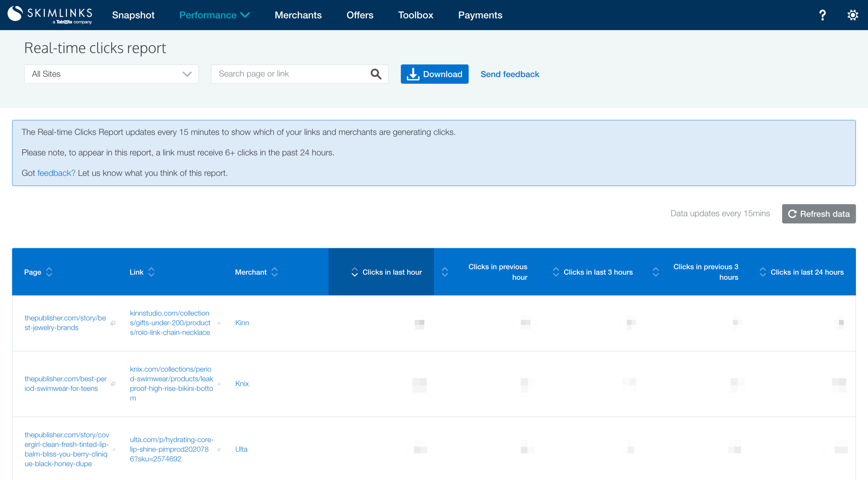Click the Download button
This screenshot has height=480, width=868.
coord(434,74)
